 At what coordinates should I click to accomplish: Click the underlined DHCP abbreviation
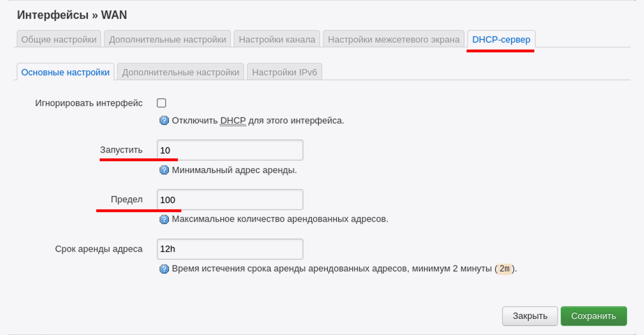(x=233, y=121)
